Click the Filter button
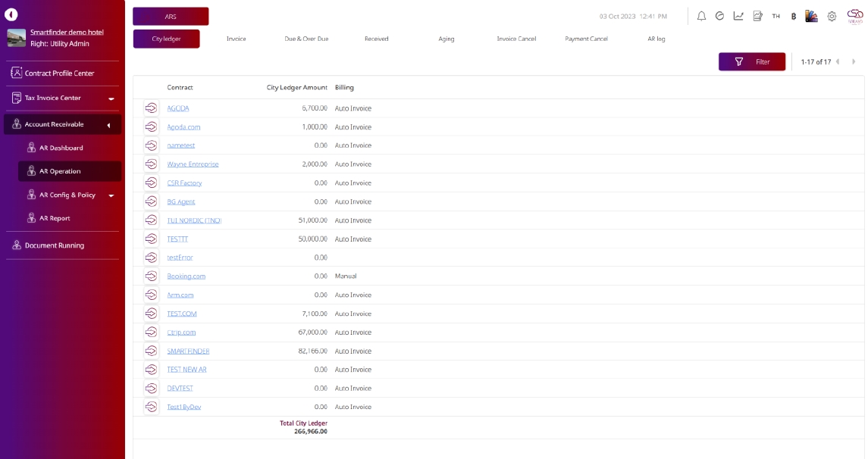 pos(751,62)
